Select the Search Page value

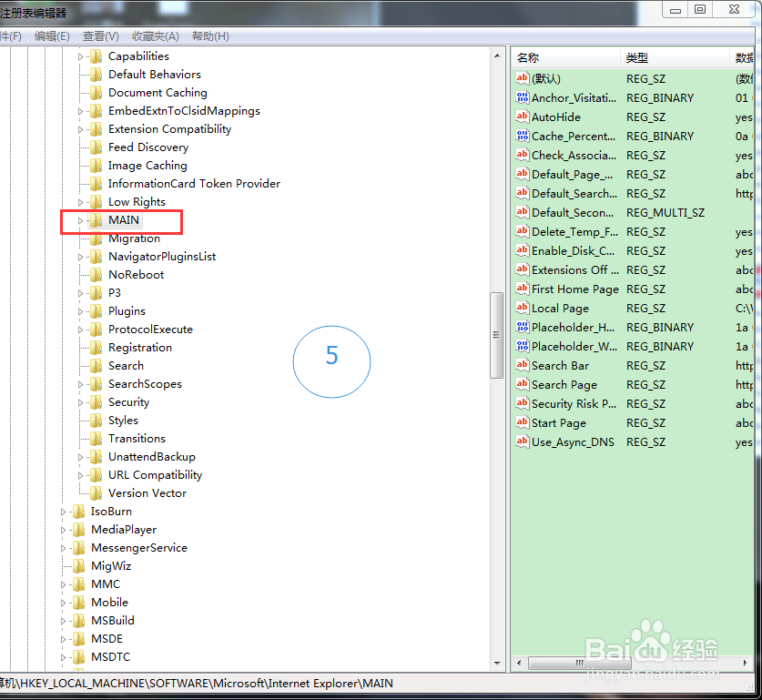(x=564, y=385)
